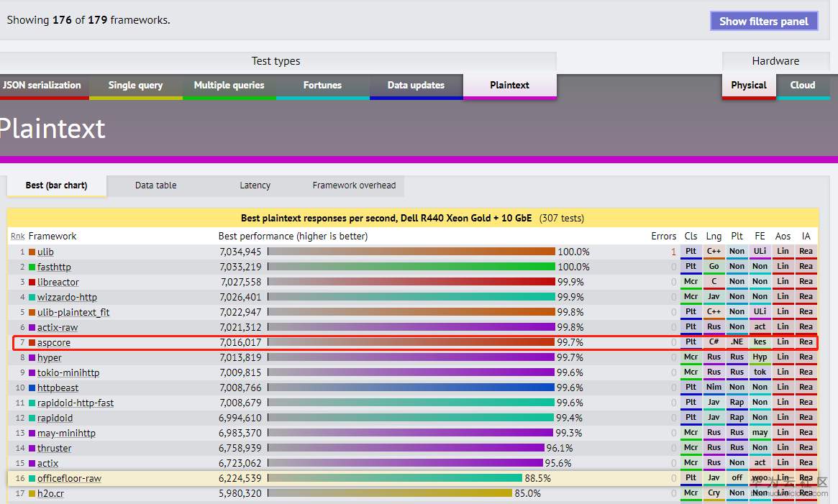Click the tok front-end tag for tokio-minihttp
Viewport: 838px width, 504px height.
coord(760,372)
